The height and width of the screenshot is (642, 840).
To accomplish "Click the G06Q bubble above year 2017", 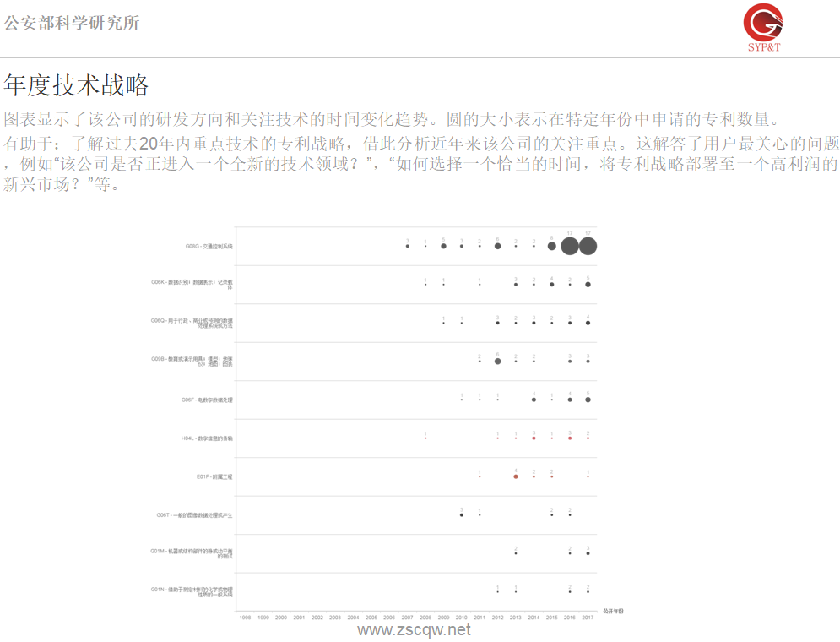I will (x=588, y=324).
